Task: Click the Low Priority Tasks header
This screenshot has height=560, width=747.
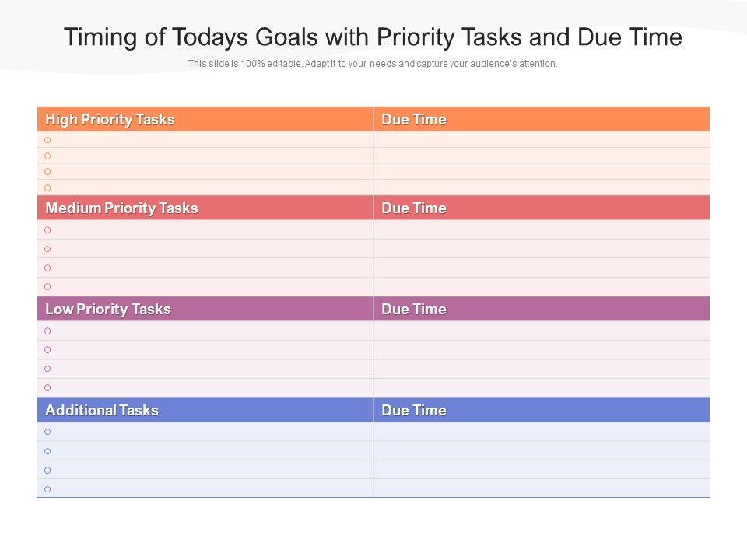Action: pyautogui.click(x=108, y=310)
